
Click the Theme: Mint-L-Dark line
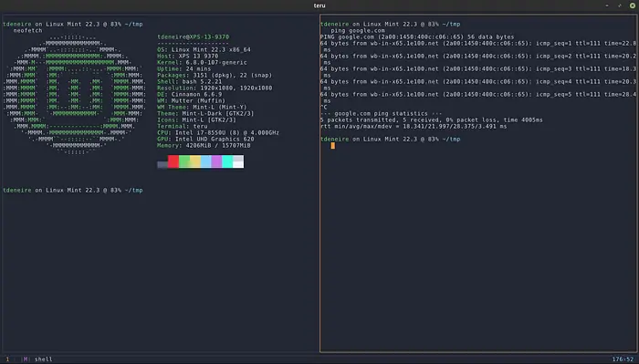[x=205, y=114]
